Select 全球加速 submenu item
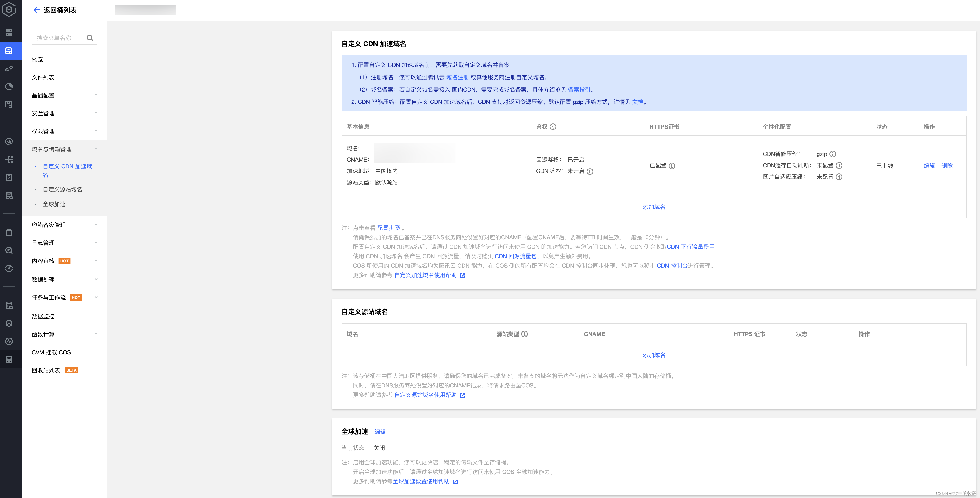The image size is (980, 498). point(54,204)
